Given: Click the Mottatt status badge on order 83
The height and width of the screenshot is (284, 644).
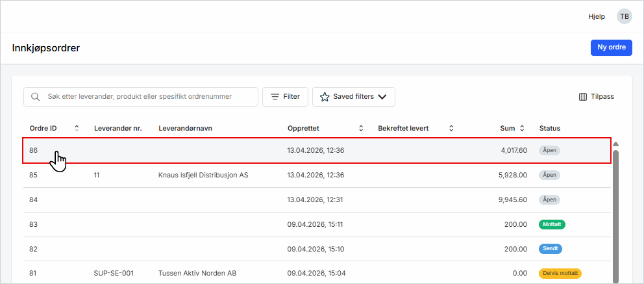Looking at the screenshot, I should 552,224.
